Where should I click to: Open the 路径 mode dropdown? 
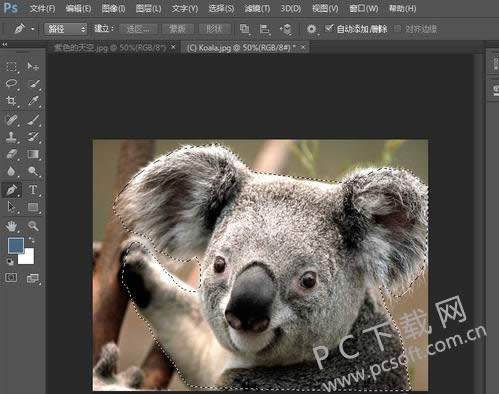[66, 29]
